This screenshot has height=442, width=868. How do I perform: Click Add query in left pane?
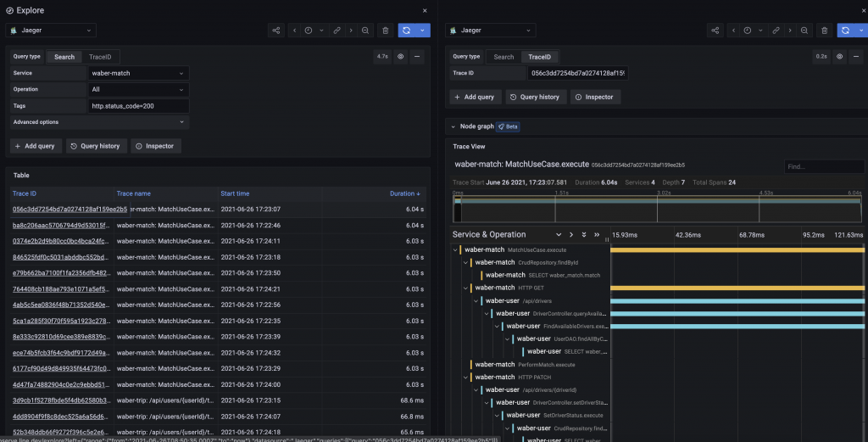36,146
